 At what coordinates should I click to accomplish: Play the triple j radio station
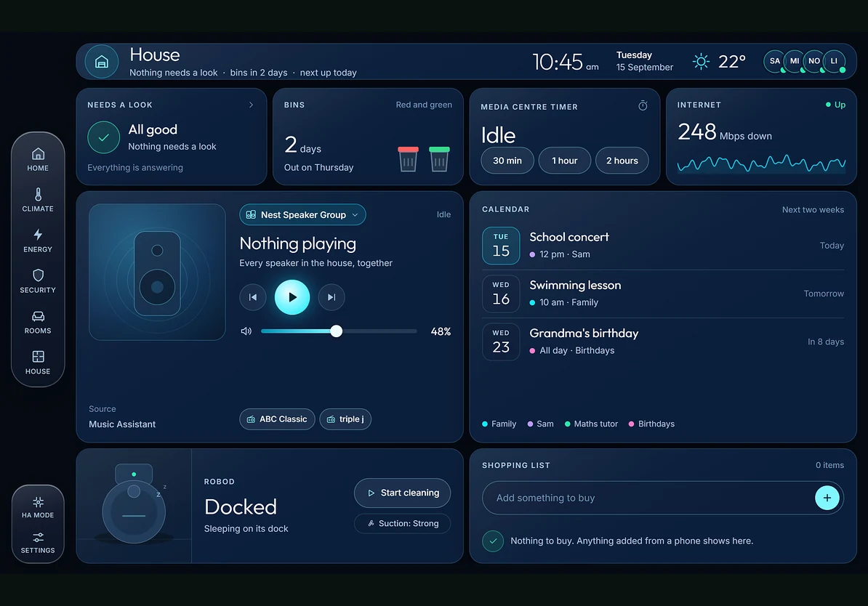tap(345, 419)
